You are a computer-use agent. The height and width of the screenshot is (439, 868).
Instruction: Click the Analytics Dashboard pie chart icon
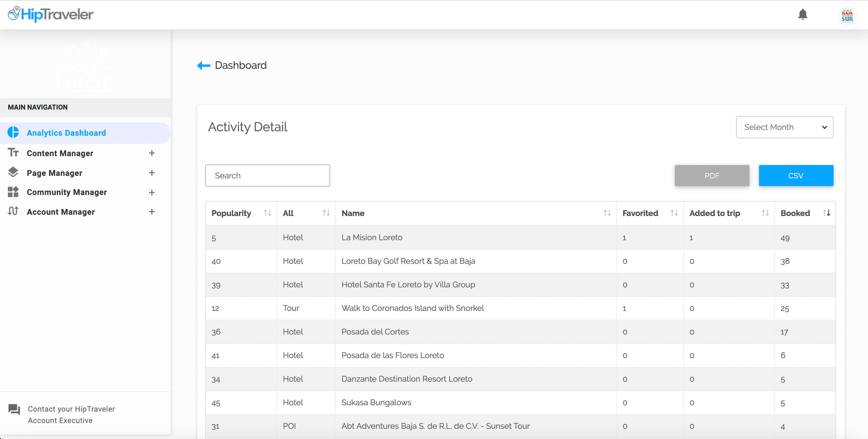[x=13, y=133]
